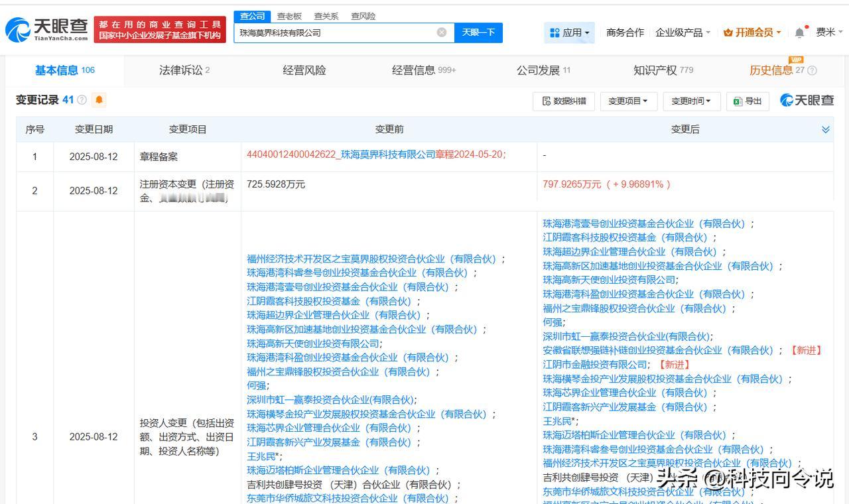Image resolution: width=849 pixels, height=504 pixels.
Task: Open 安徽省联想强链补链创业投资基金 link
Action: coord(658,350)
